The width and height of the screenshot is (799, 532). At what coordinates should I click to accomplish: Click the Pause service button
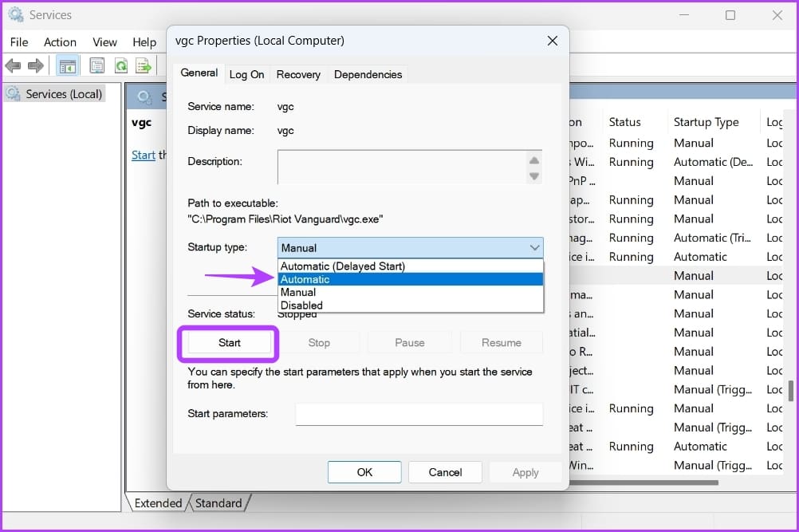click(x=410, y=343)
